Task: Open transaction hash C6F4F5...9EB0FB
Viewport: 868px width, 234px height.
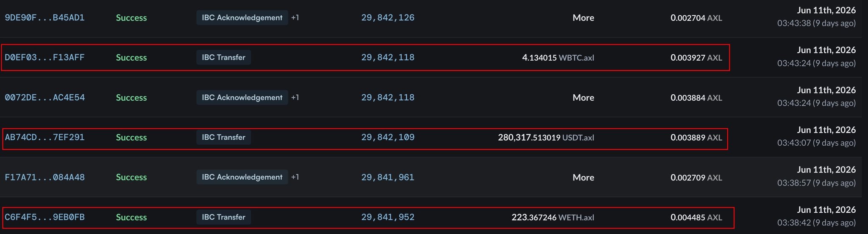Action: point(45,217)
